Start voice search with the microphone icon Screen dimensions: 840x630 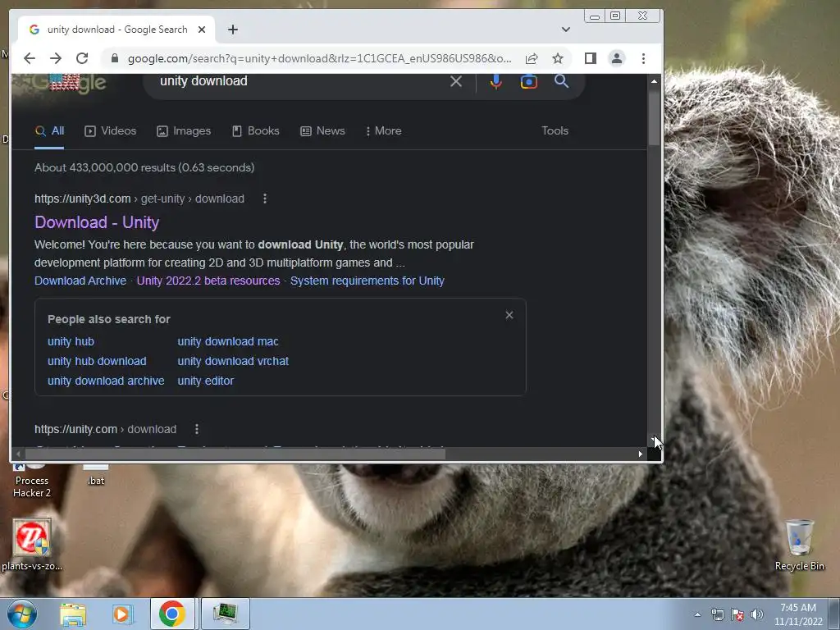[496, 81]
